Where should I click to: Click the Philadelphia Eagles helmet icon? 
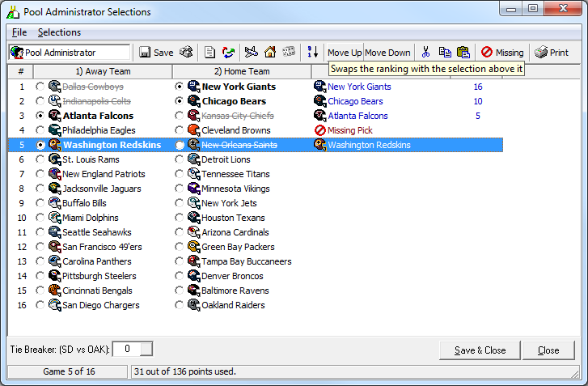click(55, 130)
